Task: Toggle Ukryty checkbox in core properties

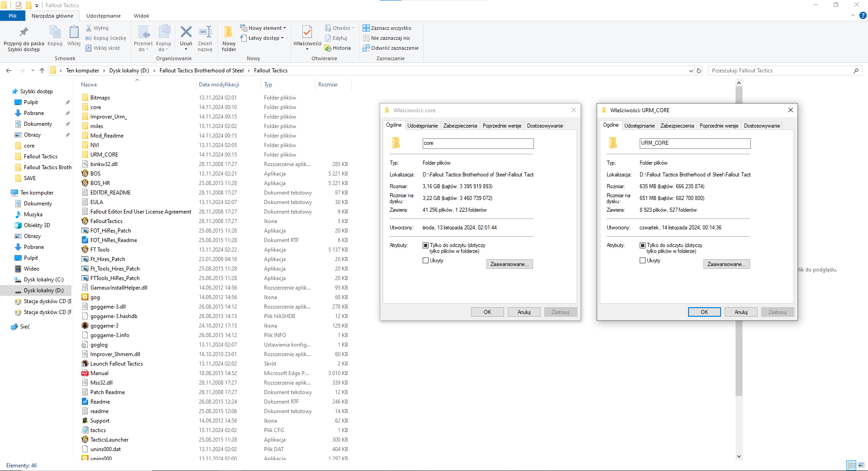Action: click(425, 261)
